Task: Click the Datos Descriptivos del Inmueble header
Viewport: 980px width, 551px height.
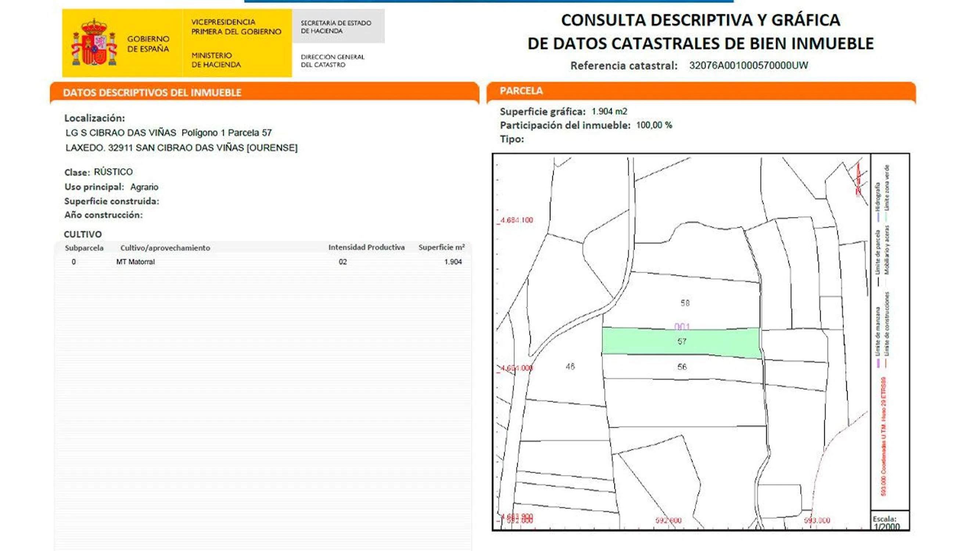Action: [x=152, y=93]
